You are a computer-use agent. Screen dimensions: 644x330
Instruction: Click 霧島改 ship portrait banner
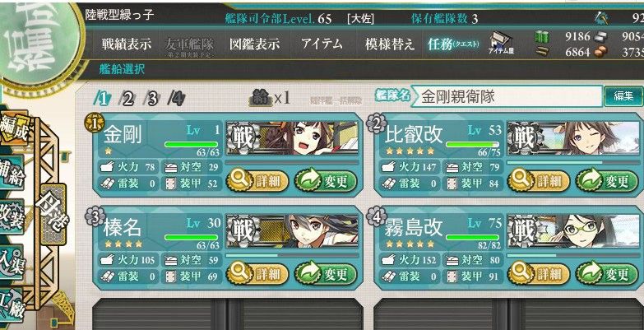click(573, 231)
